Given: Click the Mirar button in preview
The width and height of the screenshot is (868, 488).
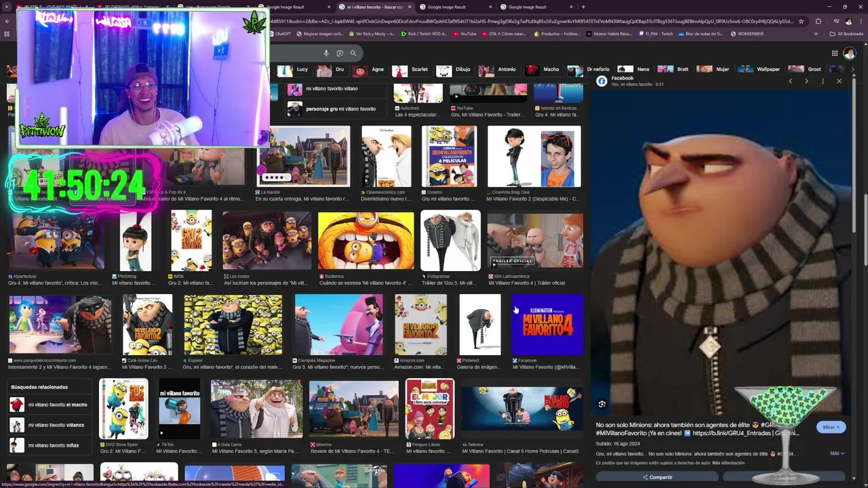Looking at the screenshot, I should 831,427.
